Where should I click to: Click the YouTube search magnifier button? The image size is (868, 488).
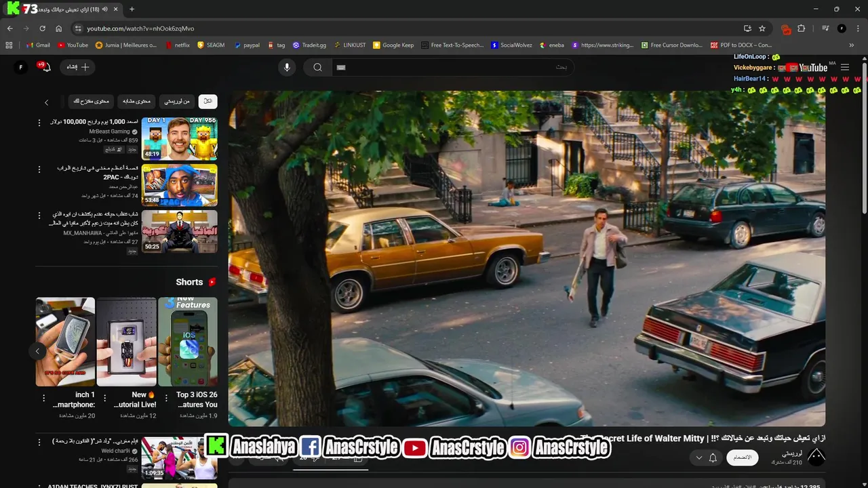click(x=317, y=67)
